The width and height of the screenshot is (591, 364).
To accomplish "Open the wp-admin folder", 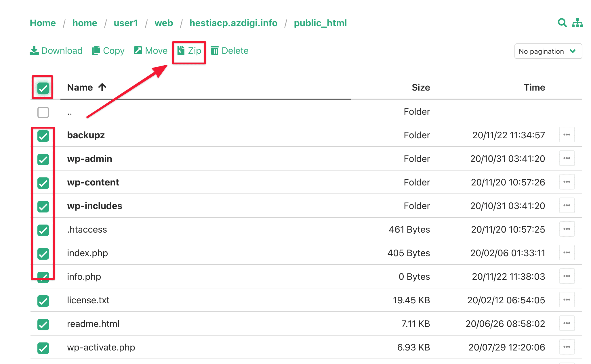I will click(x=89, y=159).
